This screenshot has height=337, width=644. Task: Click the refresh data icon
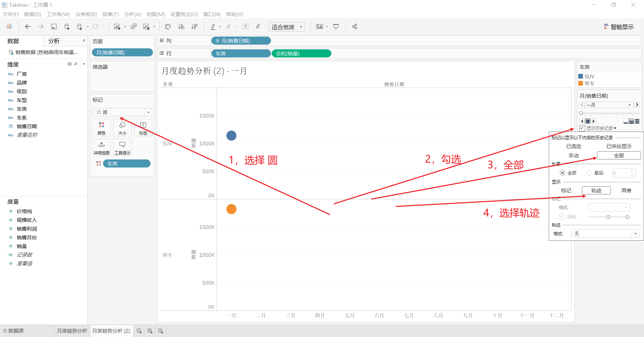96,27
